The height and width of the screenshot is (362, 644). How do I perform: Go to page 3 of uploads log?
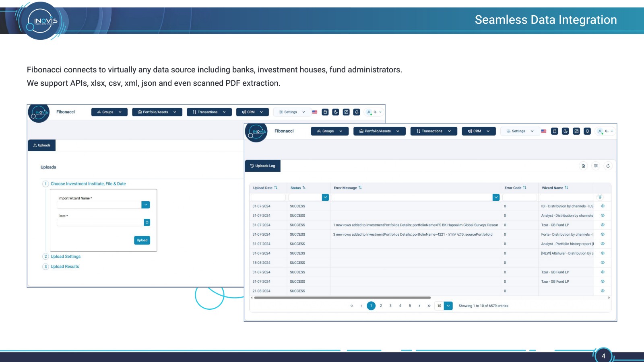pyautogui.click(x=390, y=306)
